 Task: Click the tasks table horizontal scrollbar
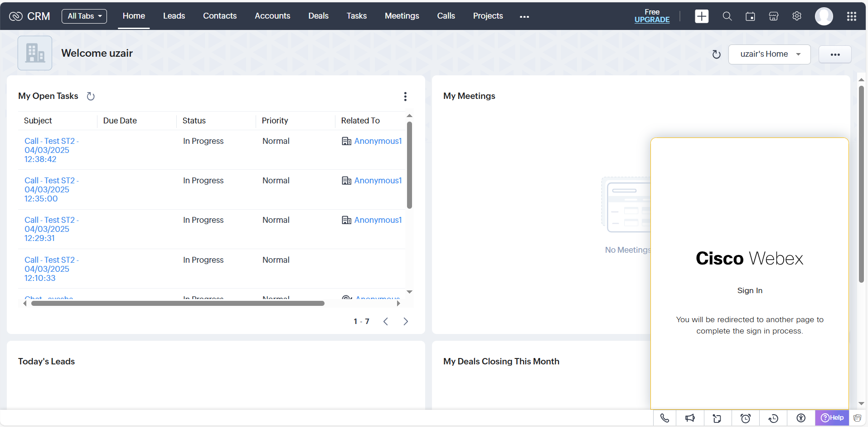point(178,303)
